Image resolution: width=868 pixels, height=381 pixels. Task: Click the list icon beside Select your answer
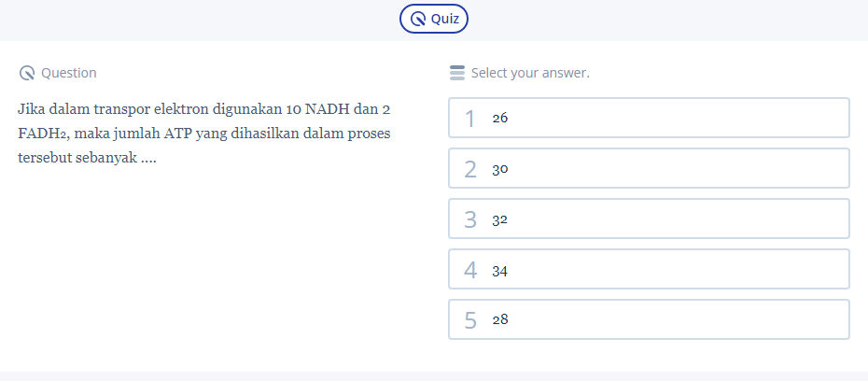click(456, 73)
